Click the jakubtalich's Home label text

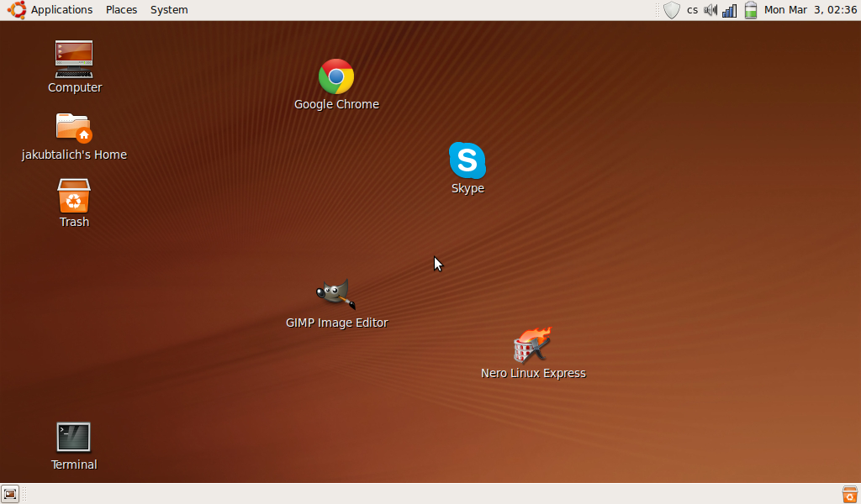point(74,155)
